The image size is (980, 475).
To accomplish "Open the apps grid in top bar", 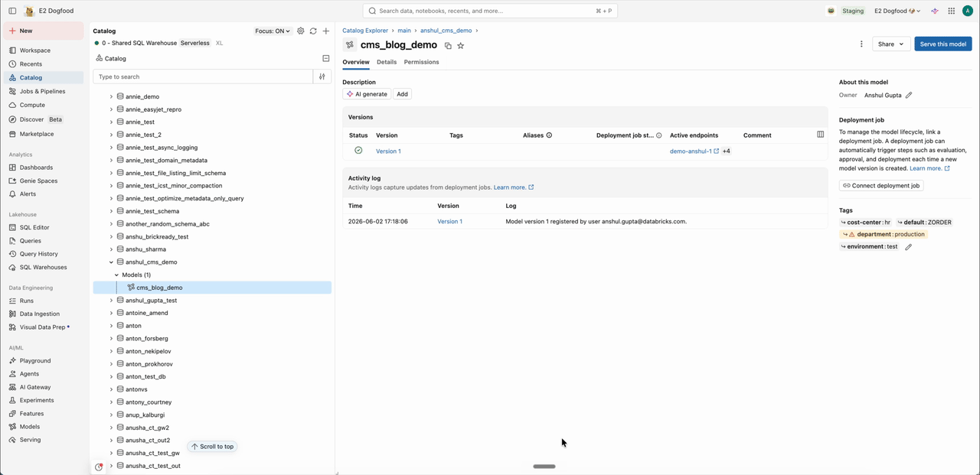I will pyautogui.click(x=952, y=11).
